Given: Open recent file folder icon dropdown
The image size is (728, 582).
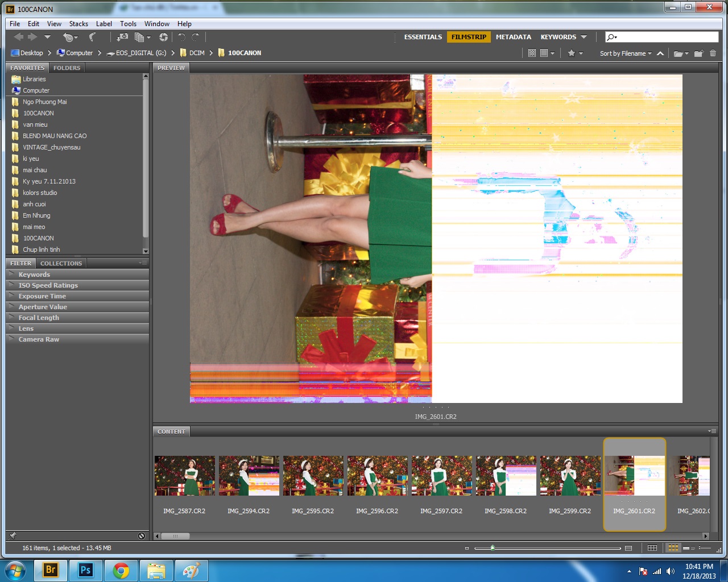Looking at the screenshot, I should [681, 53].
